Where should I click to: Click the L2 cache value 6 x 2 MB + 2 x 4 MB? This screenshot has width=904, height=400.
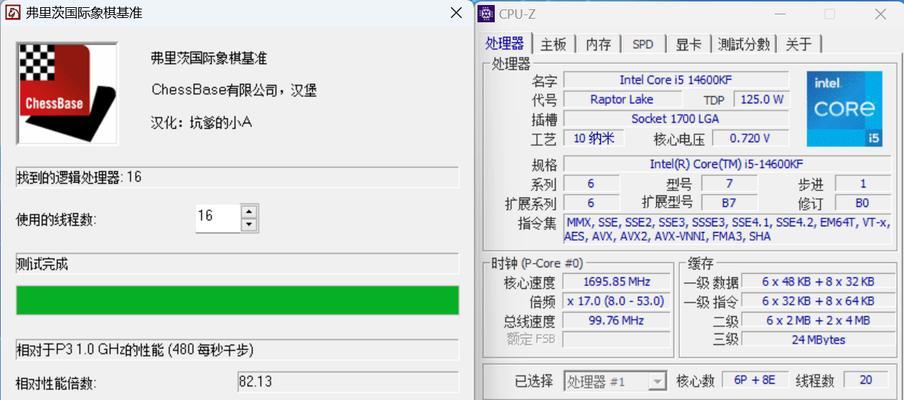tap(818, 320)
